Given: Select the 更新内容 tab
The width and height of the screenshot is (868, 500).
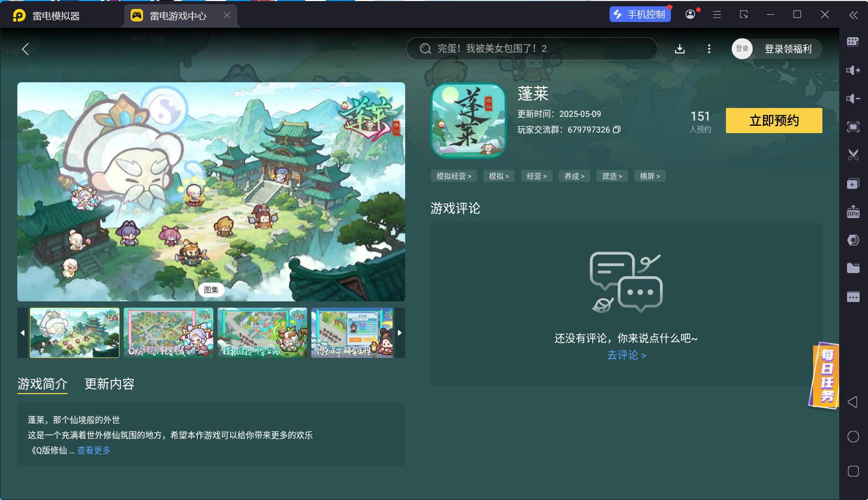Looking at the screenshot, I should coord(110,384).
